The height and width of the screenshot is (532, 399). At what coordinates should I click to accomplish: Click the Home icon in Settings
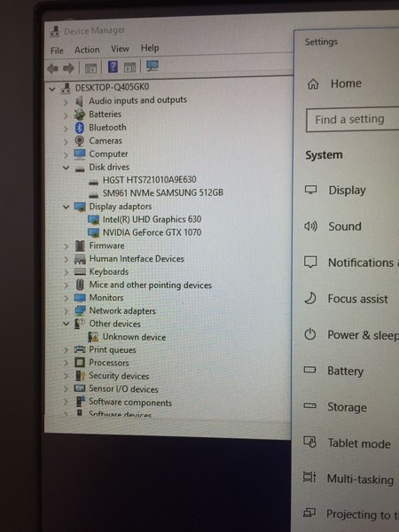click(313, 84)
